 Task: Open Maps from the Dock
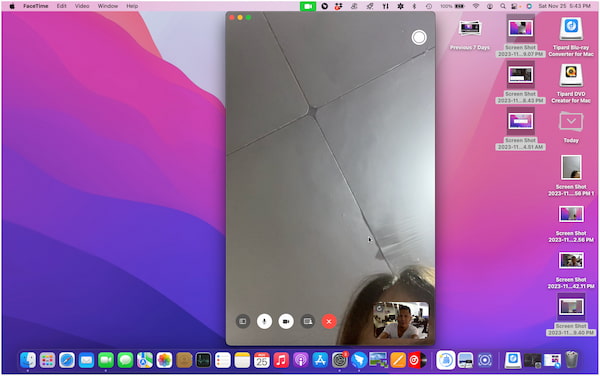click(x=145, y=360)
